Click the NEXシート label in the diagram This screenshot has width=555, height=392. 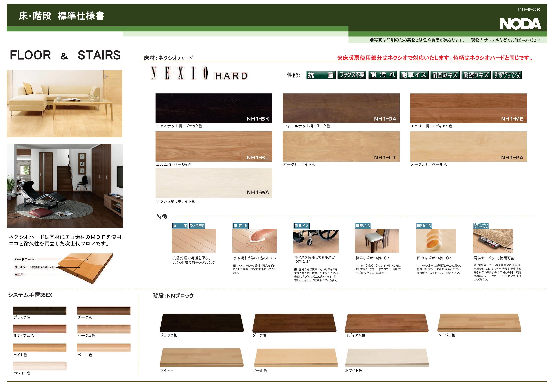34,267
